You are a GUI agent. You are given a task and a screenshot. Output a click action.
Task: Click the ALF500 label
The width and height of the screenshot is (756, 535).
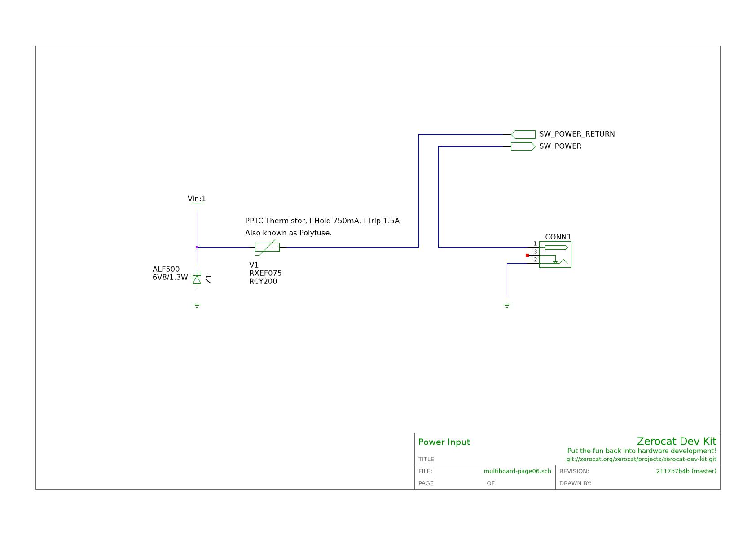coord(166,269)
